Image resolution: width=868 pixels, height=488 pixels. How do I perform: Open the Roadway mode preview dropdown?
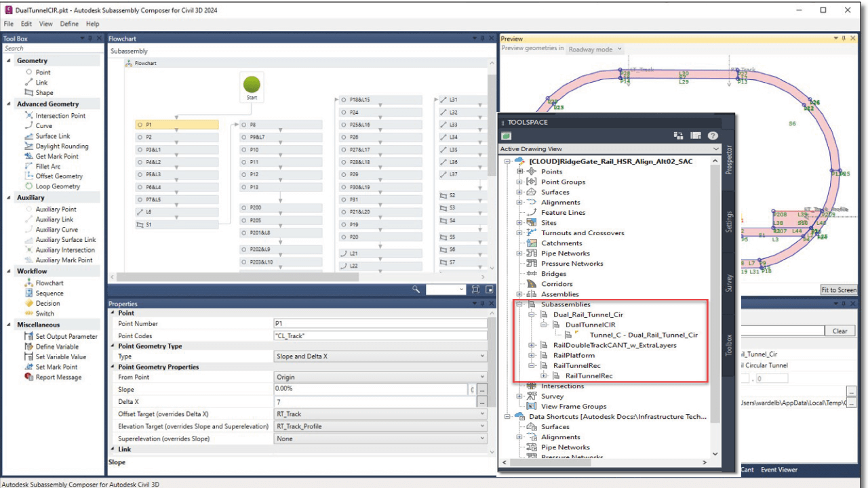[595, 49]
